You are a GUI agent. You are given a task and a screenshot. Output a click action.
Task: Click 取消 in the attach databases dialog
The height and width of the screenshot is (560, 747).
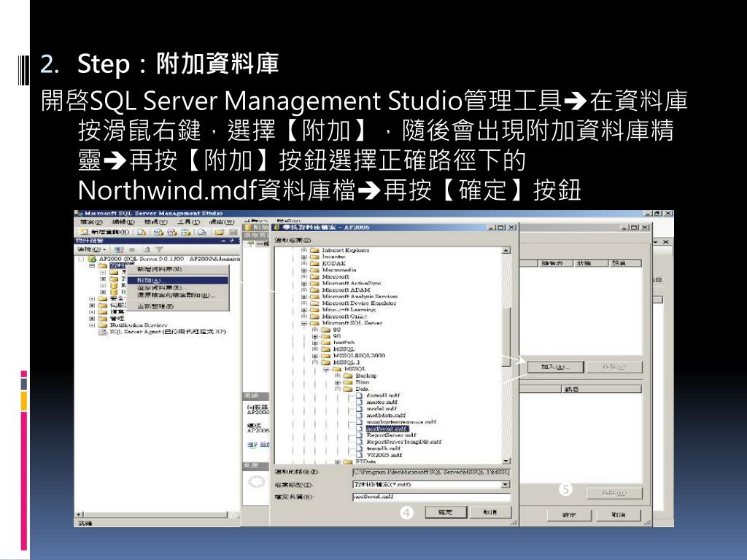(619, 516)
